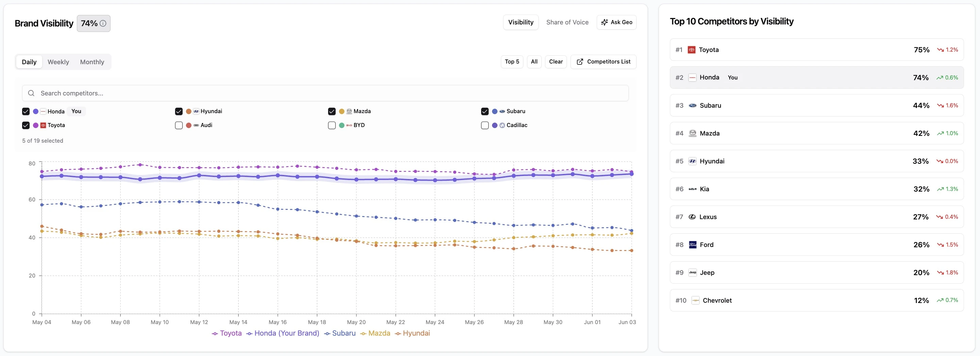Click the purple Toyota color dot

point(36,125)
